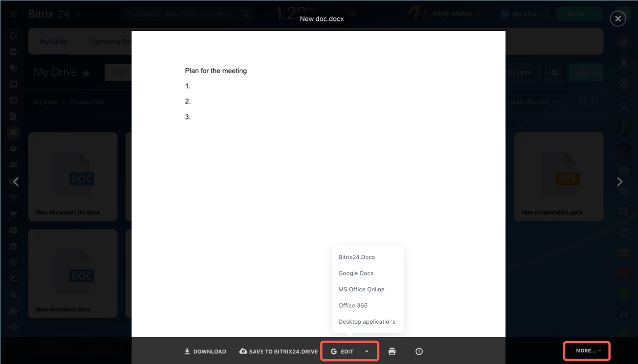Switch to the Company Drive tab
Image resolution: width=638 pixels, height=364 pixels.
point(112,42)
